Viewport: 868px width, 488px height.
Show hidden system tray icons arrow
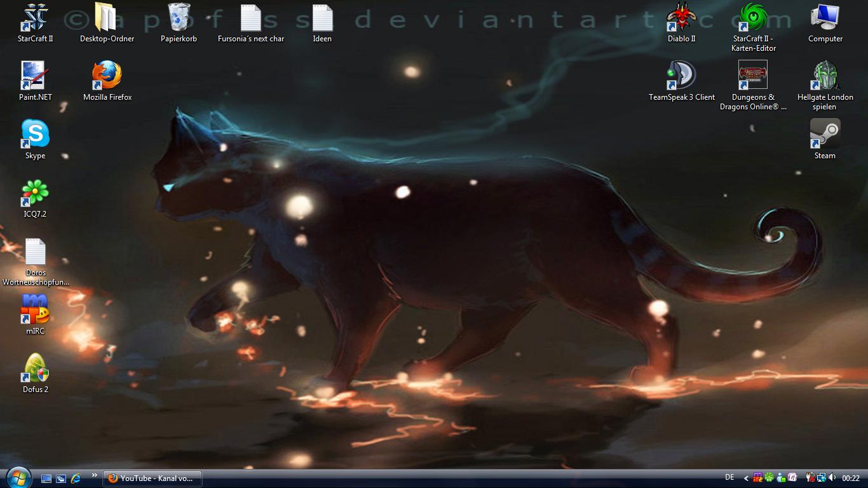746,478
